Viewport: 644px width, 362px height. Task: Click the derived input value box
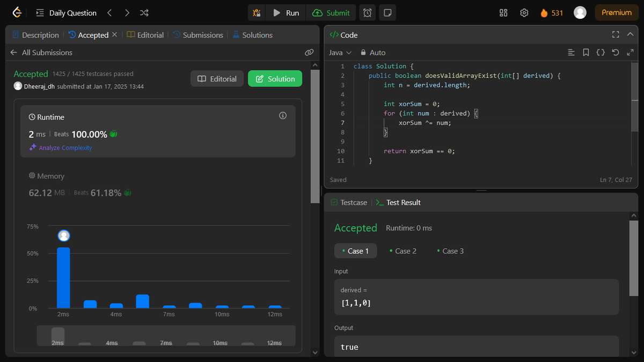click(x=477, y=297)
